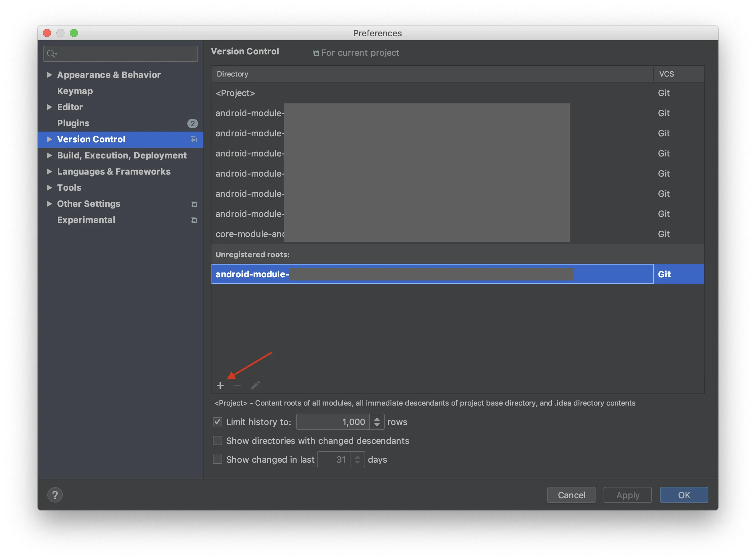The image size is (756, 560).
Task: Click the minus remove root icon
Action: [238, 385]
